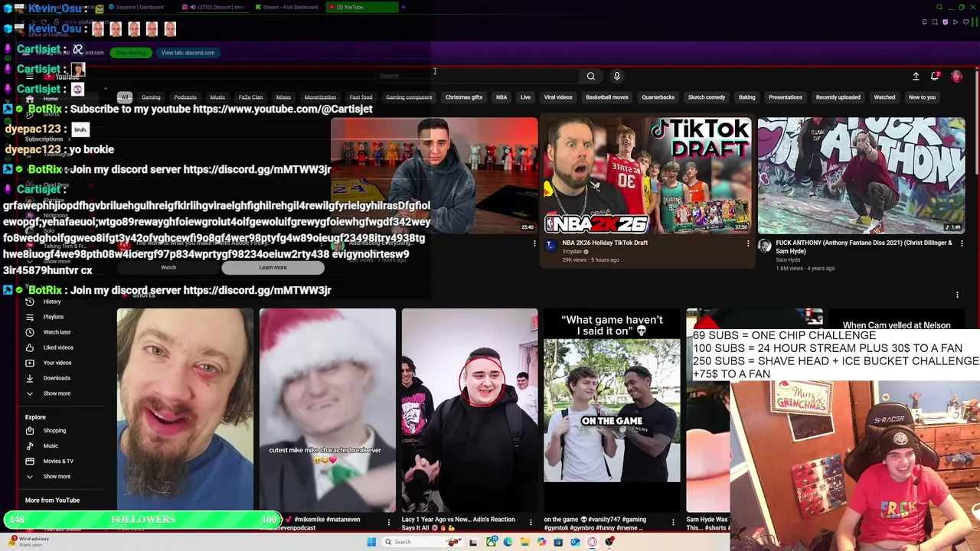Focus the YouTube search field

click(478, 76)
